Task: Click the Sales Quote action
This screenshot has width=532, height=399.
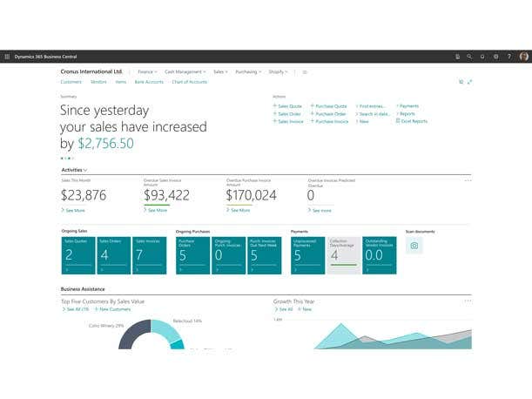Action: point(290,105)
